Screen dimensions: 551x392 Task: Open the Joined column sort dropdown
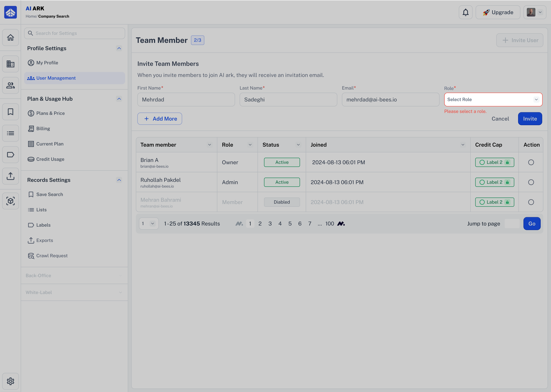(463, 145)
